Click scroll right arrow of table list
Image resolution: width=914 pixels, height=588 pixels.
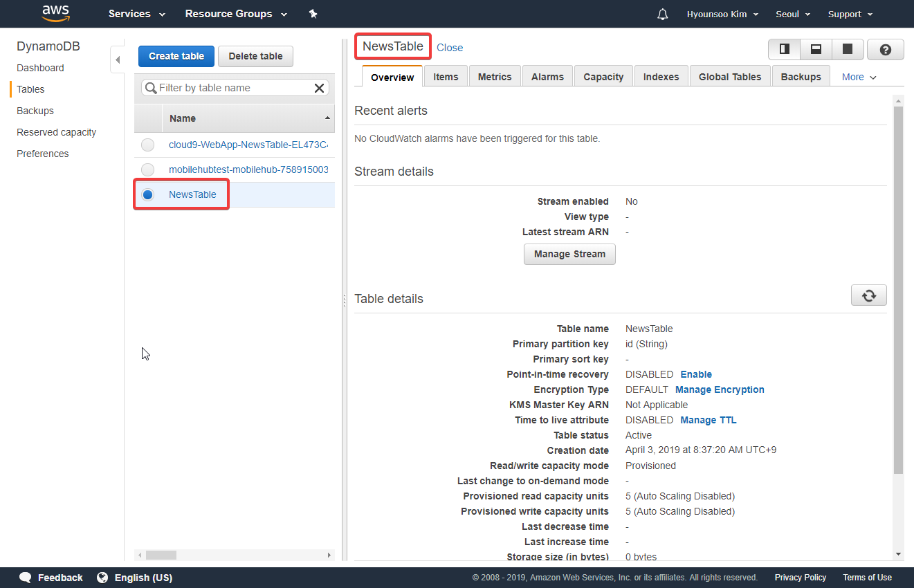(x=329, y=555)
